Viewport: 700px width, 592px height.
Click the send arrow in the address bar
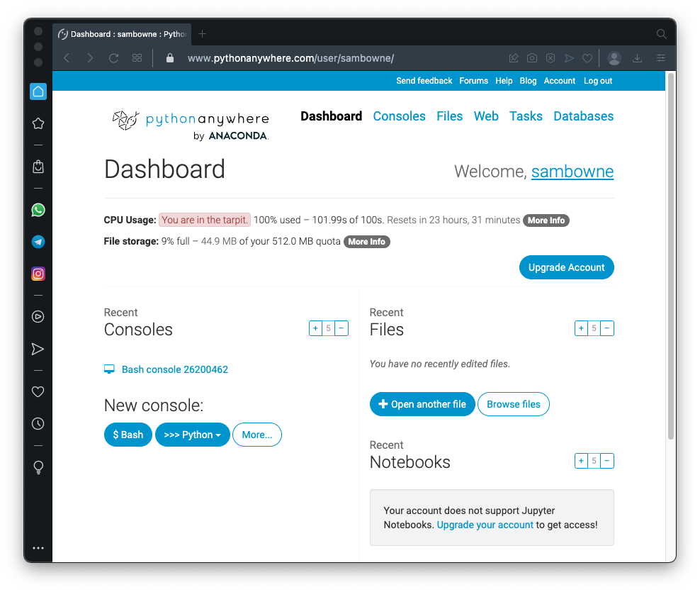click(569, 58)
